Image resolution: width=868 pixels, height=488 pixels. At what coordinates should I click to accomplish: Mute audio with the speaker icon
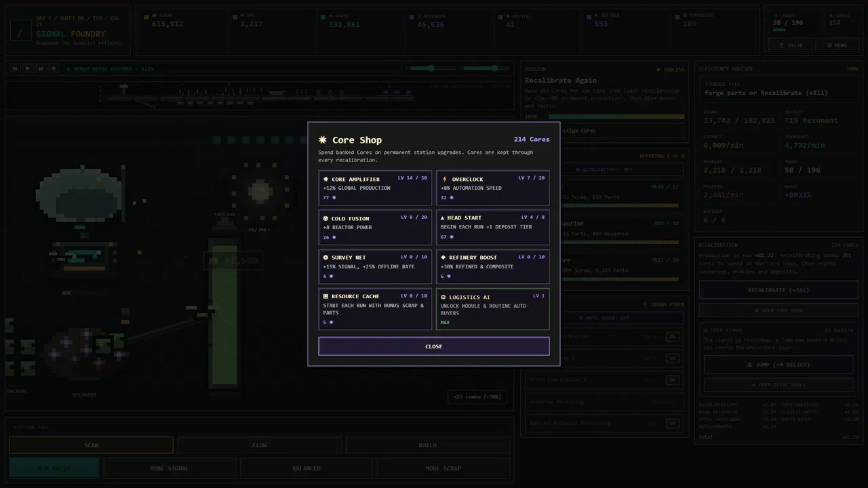pos(54,68)
